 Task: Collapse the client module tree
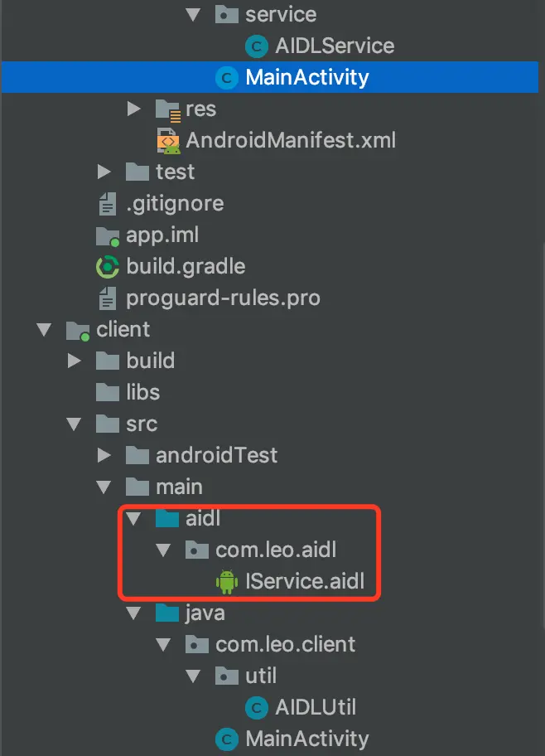coord(44,330)
